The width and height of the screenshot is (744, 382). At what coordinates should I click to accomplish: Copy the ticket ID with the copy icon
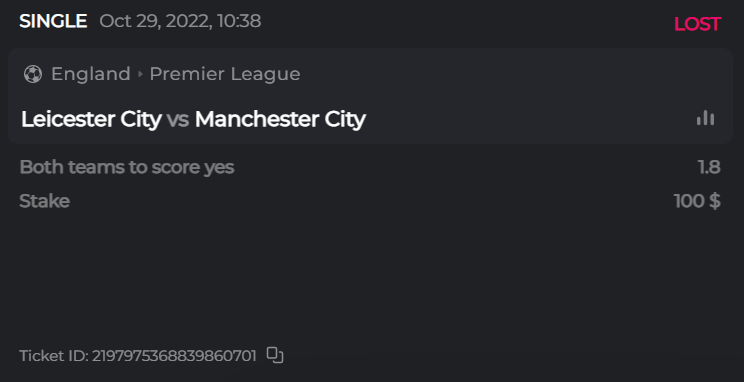click(x=275, y=355)
